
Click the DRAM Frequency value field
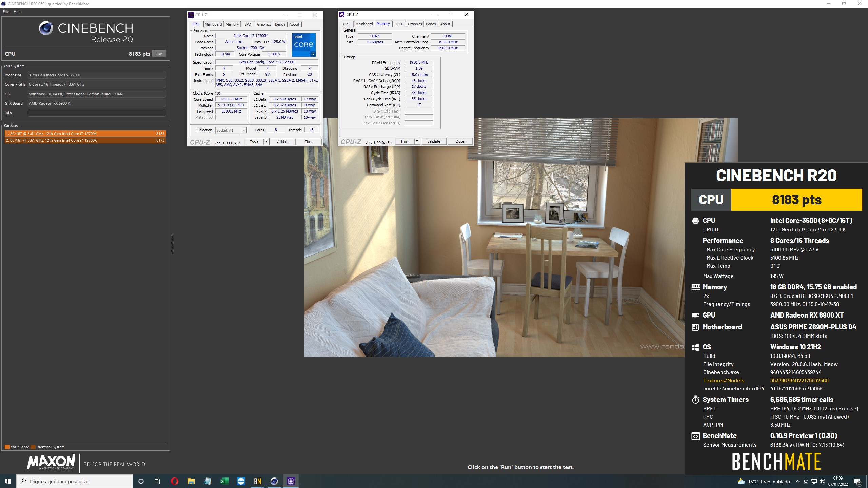click(419, 62)
